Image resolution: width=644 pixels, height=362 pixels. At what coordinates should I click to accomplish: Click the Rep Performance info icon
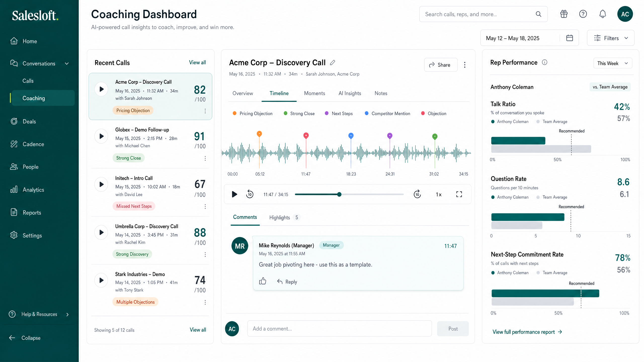(544, 62)
